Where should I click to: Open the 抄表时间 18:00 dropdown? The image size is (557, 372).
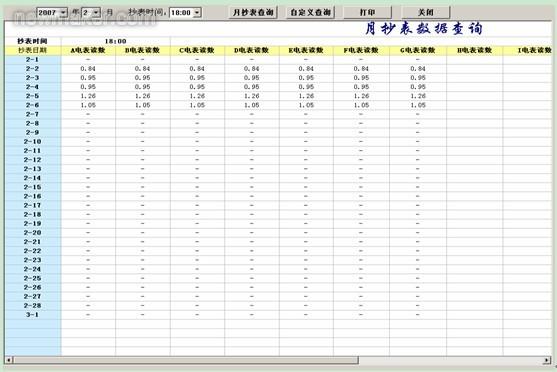(185, 13)
